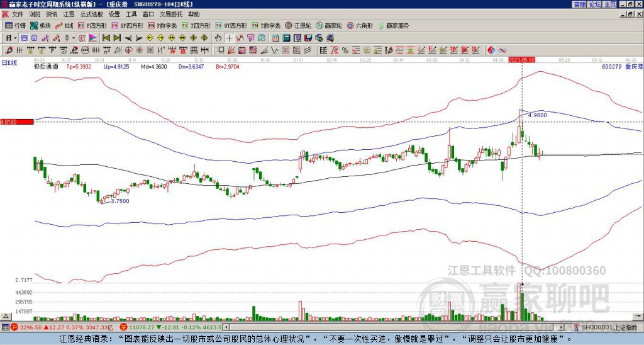Screen dimensions: 644x345
Task: Open the 文件 menu
Action: (18, 14)
